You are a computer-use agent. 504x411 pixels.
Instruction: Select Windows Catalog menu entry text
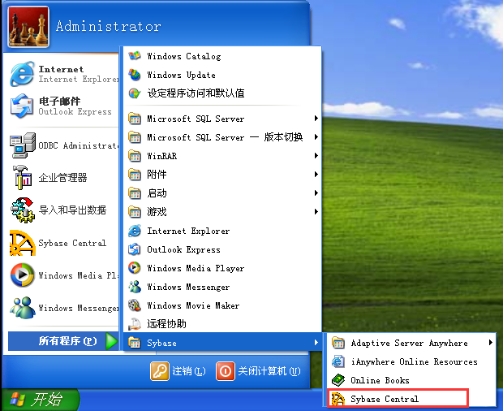tap(184, 56)
